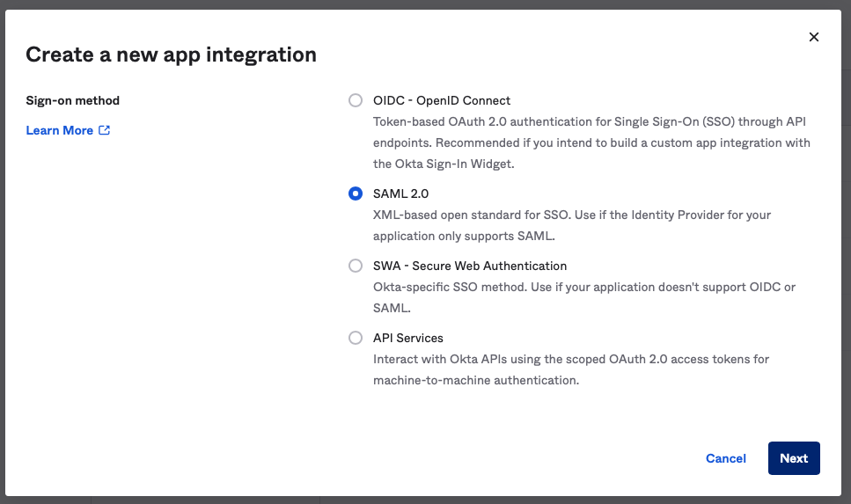
Task: Close the app integration dialog
Action: pyautogui.click(x=813, y=37)
